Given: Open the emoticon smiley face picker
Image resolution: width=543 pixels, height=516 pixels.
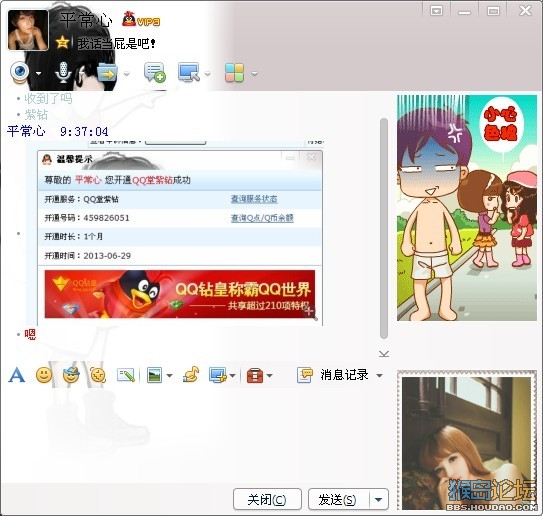Looking at the screenshot, I should 44,375.
